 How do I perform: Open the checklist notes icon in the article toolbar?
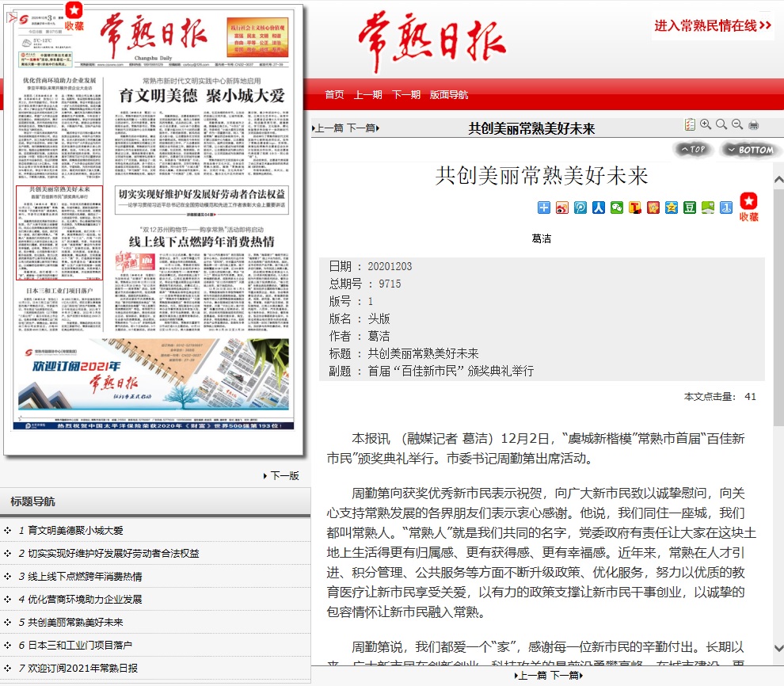click(690, 124)
